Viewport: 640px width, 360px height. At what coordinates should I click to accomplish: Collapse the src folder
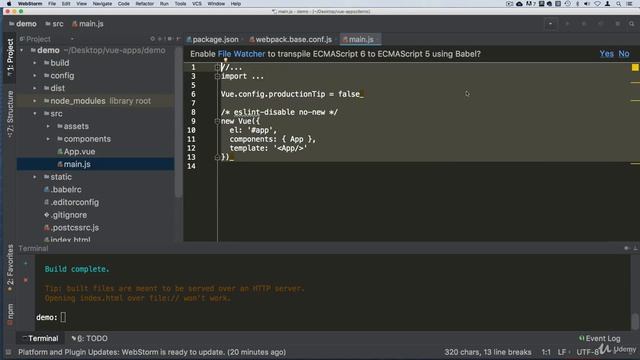(35, 114)
